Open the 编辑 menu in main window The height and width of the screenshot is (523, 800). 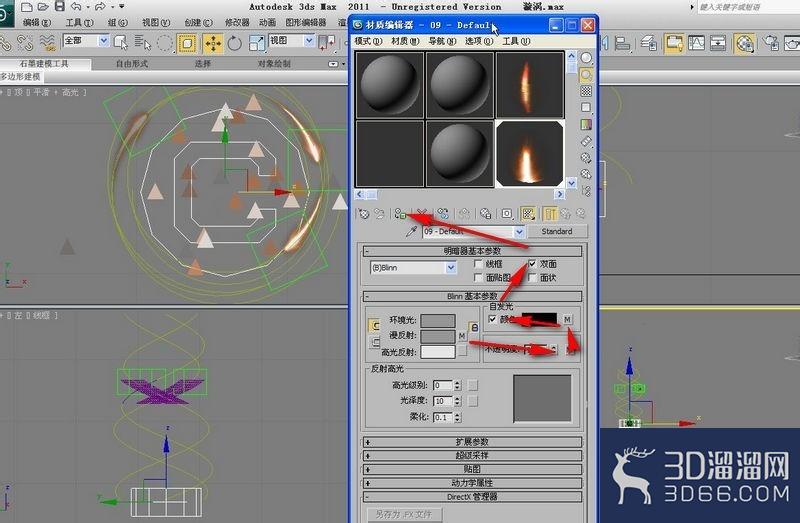pos(37,22)
